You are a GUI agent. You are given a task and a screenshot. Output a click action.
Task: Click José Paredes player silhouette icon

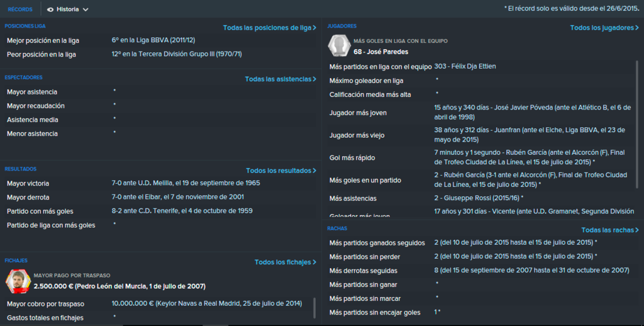point(339,46)
